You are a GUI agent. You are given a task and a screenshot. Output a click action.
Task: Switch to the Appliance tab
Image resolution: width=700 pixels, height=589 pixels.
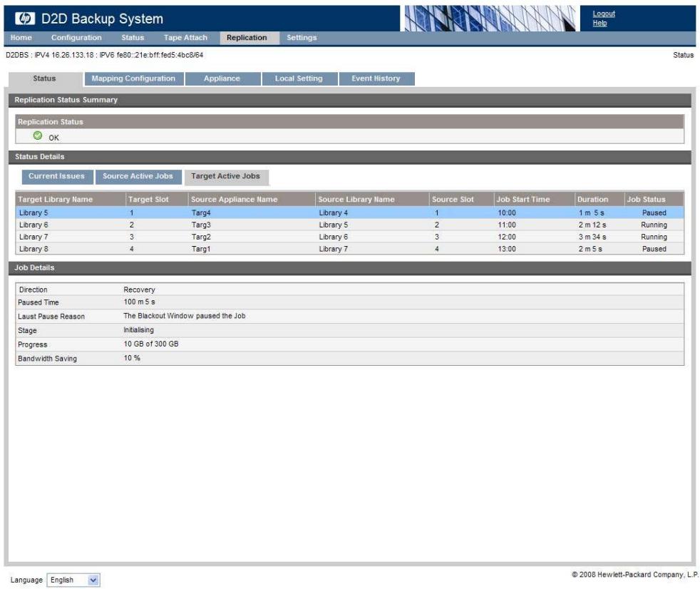click(x=222, y=78)
